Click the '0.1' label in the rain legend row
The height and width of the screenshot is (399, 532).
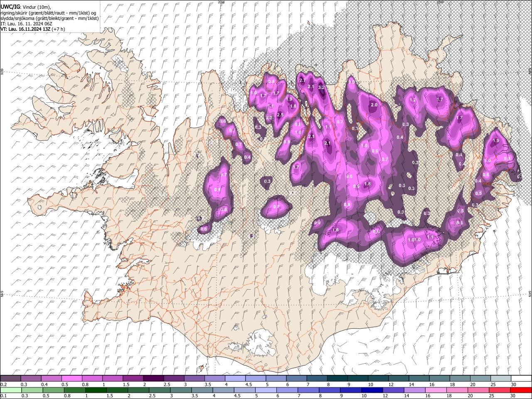4,396
